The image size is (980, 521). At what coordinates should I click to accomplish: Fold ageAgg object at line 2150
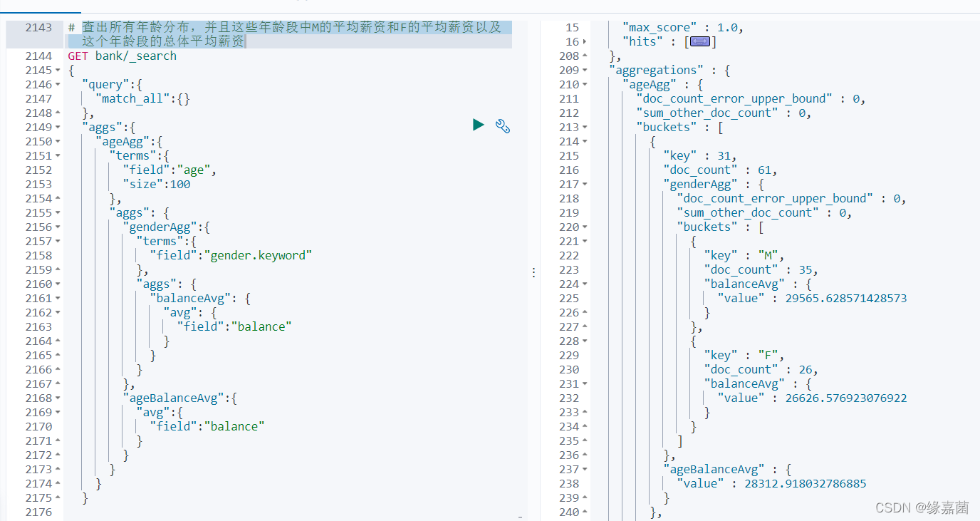(x=58, y=142)
